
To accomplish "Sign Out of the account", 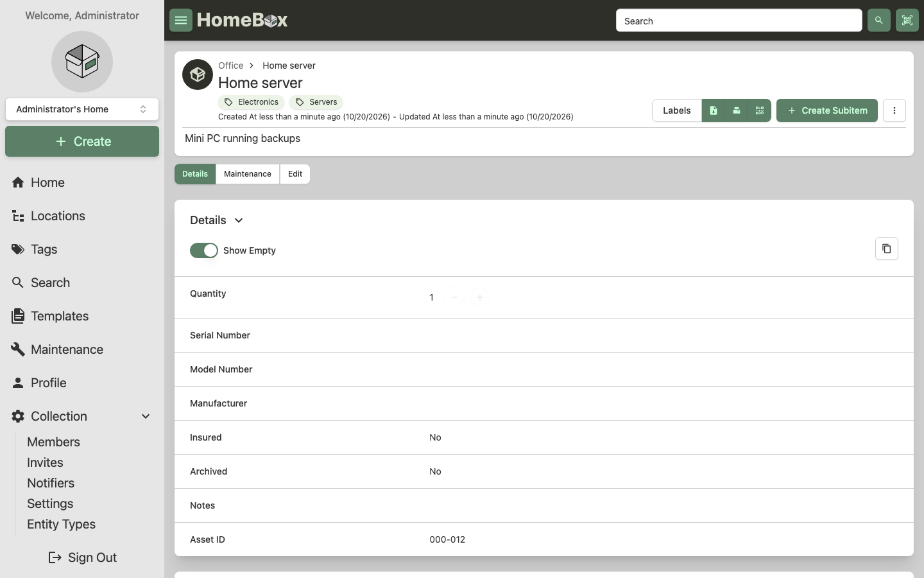I will pyautogui.click(x=82, y=557).
